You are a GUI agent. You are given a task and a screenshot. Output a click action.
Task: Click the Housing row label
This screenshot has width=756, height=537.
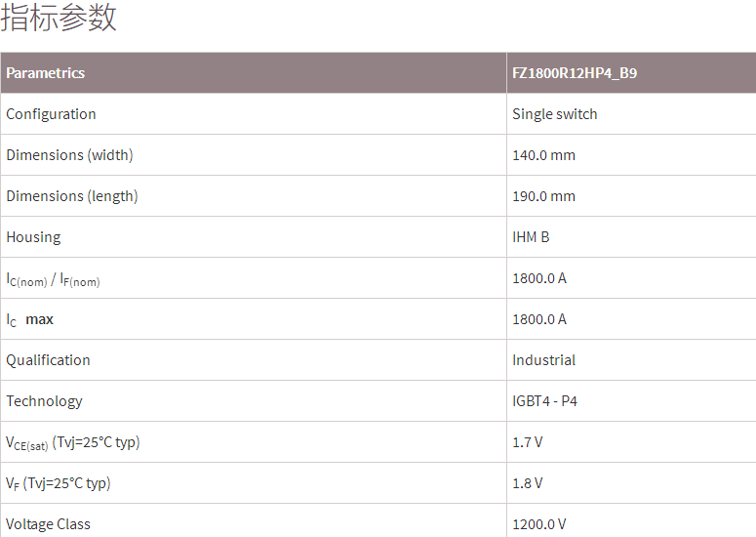(33, 237)
